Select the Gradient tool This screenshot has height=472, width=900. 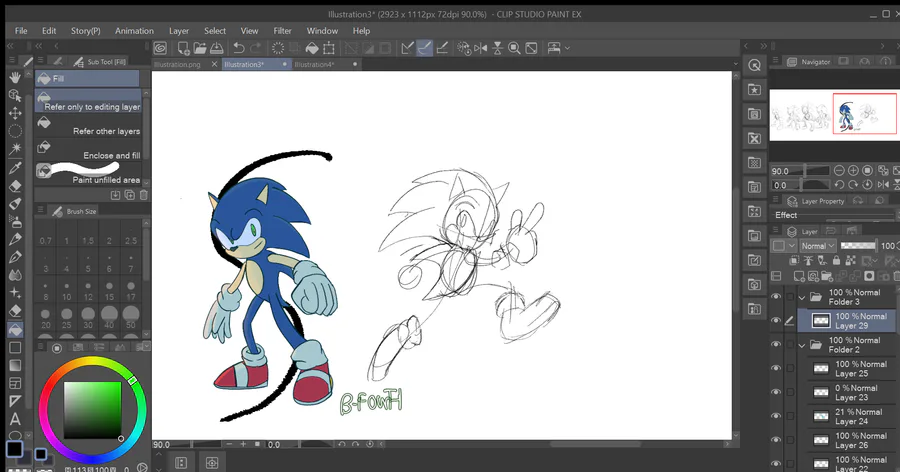[x=15, y=365]
